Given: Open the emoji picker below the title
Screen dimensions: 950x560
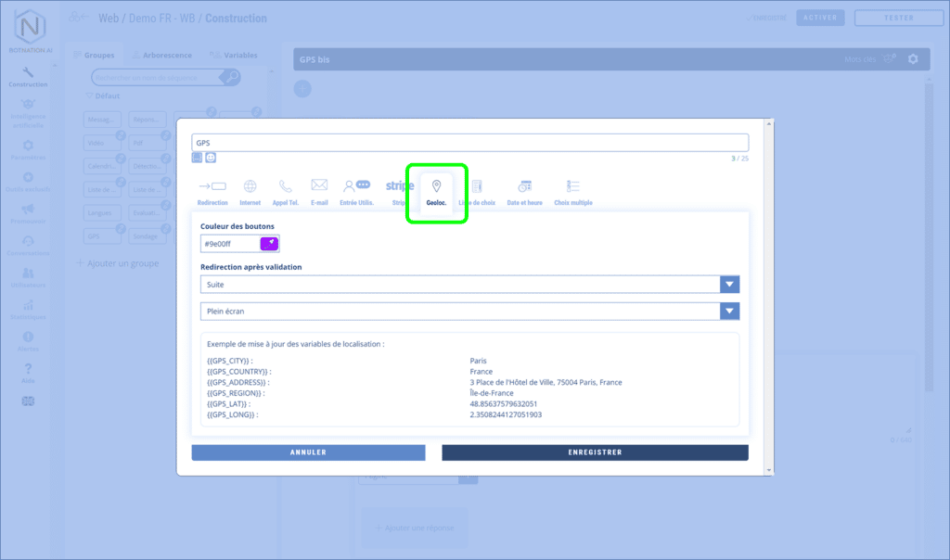Looking at the screenshot, I should tap(211, 158).
